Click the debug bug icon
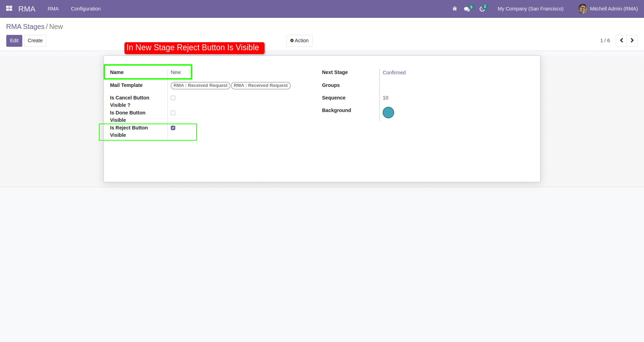This screenshot has width=644, height=342. click(455, 9)
